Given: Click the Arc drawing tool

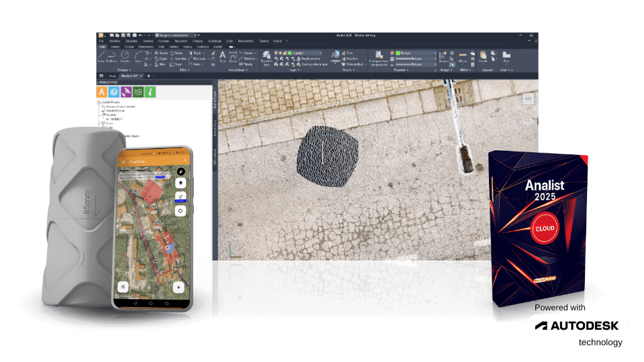Looking at the screenshot, I should (138, 56).
